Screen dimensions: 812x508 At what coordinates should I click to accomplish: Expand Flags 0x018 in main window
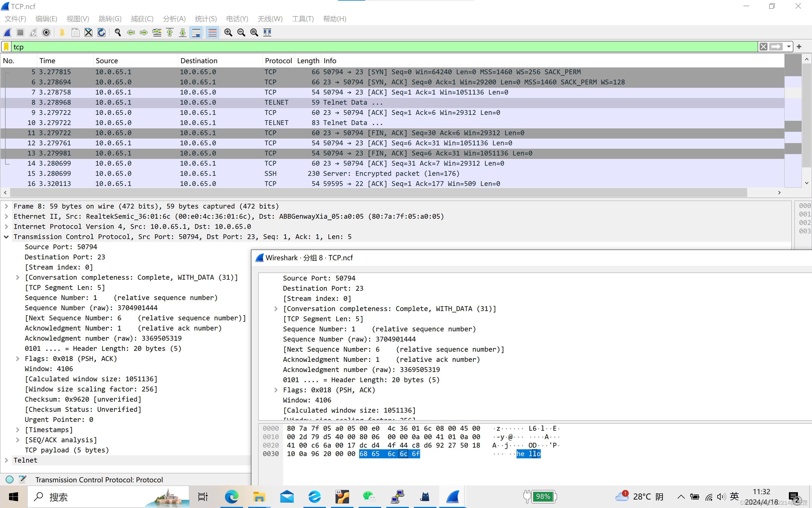[x=17, y=359]
